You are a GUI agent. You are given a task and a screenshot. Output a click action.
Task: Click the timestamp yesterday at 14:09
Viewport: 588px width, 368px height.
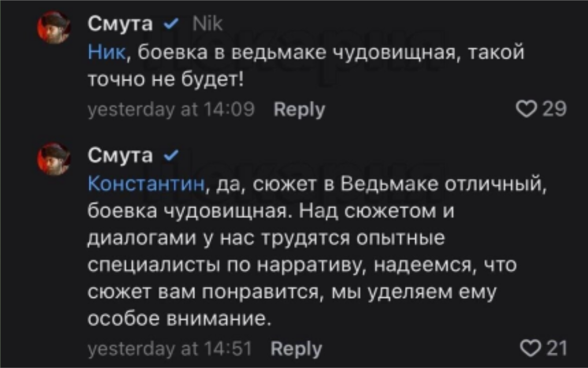point(171,109)
